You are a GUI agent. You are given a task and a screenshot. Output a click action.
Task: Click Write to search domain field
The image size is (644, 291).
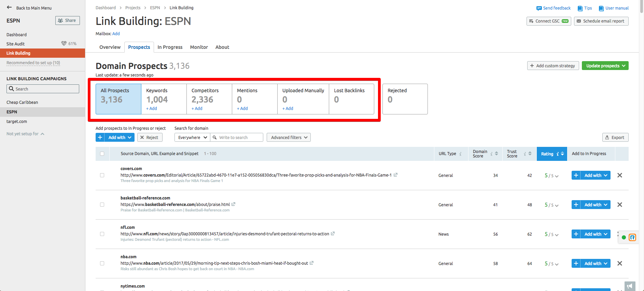pyautogui.click(x=237, y=137)
